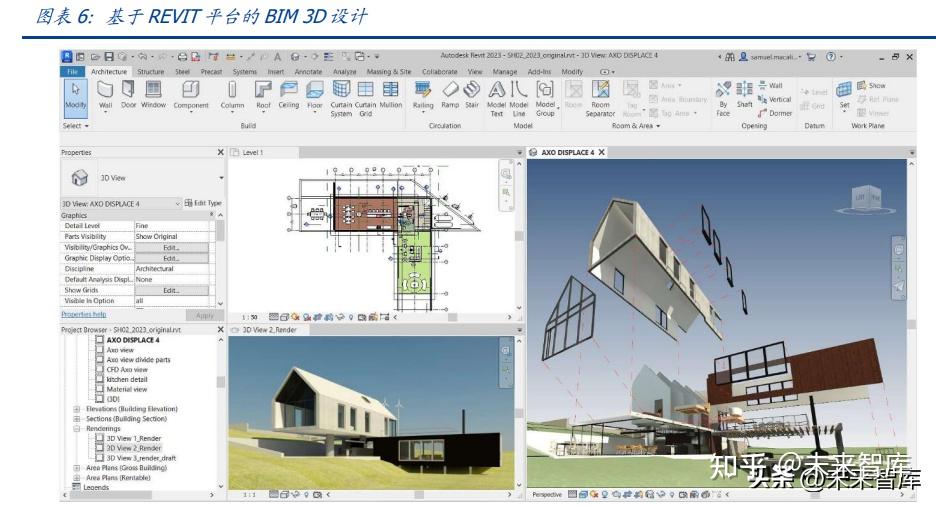
Task: Open the 3D View: AXO DISPLACE 4 instance dropdown
Action: 177,204
